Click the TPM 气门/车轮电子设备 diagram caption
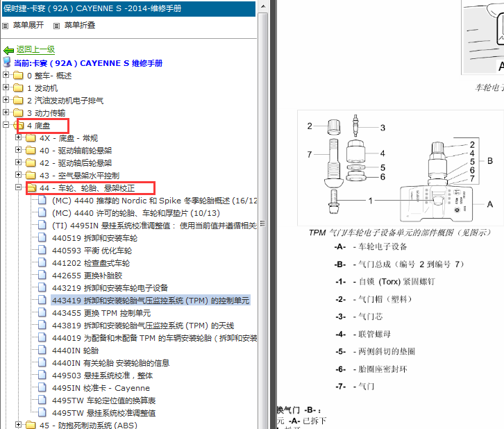Viewport: 504px width, 429px height. click(x=400, y=233)
